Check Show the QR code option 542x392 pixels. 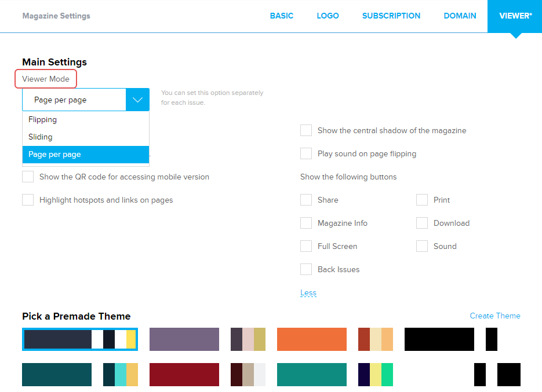pyautogui.click(x=28, y=177)
